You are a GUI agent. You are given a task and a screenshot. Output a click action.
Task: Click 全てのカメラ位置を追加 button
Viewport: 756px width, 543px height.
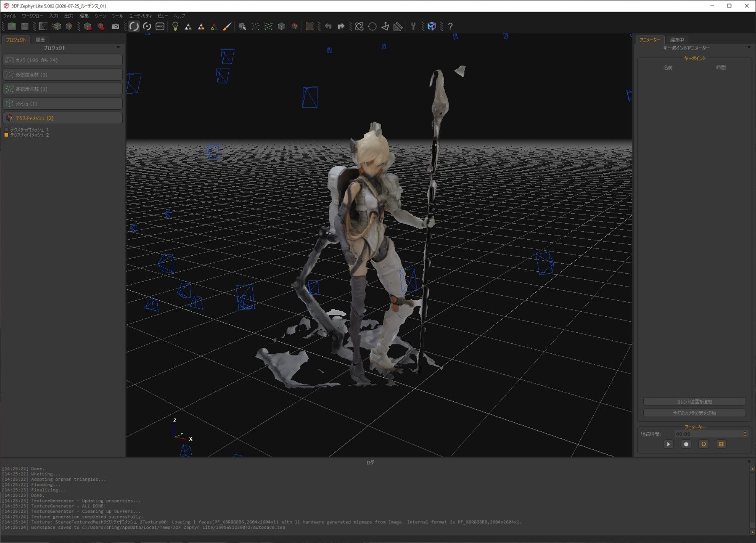[694, 413]
